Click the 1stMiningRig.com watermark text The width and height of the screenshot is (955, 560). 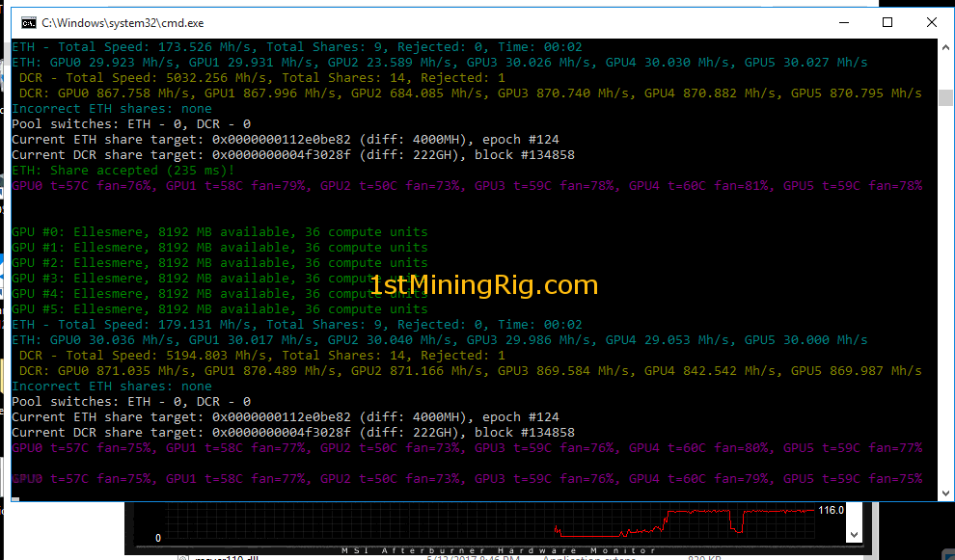click(x=483, y=285)
